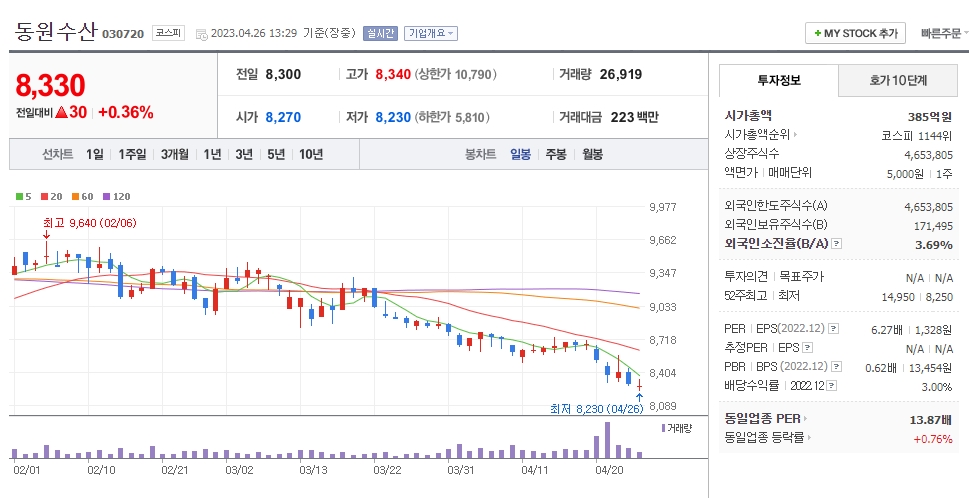Click the MY STOCK 추가 button

855,33
